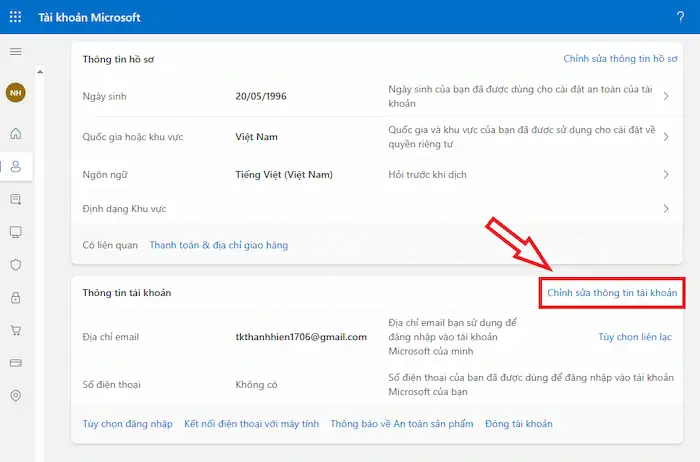Open the Devices monitor sidebar icon
700x462 pixels.
[x=16, y=232]
